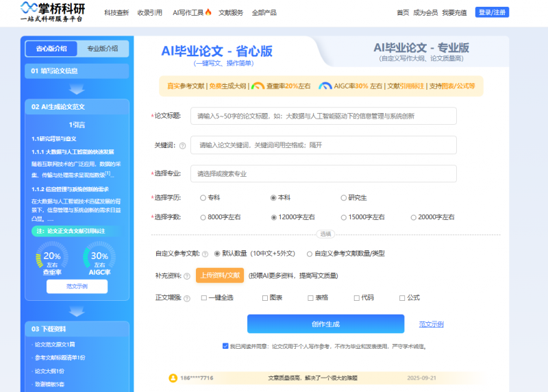Open 文献服务 navigation menu

click(x=231, y=12)
